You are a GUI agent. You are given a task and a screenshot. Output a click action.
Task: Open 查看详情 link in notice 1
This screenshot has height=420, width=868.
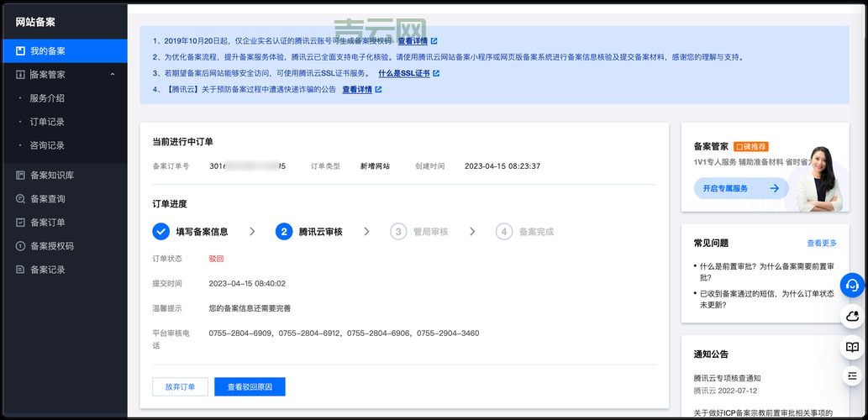(x=413, y=41)
